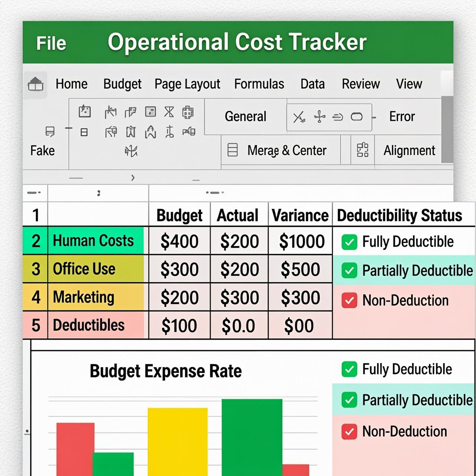Switch to the Home tab
This screenshot has height=476, width=476.
[x=71, y=84]
